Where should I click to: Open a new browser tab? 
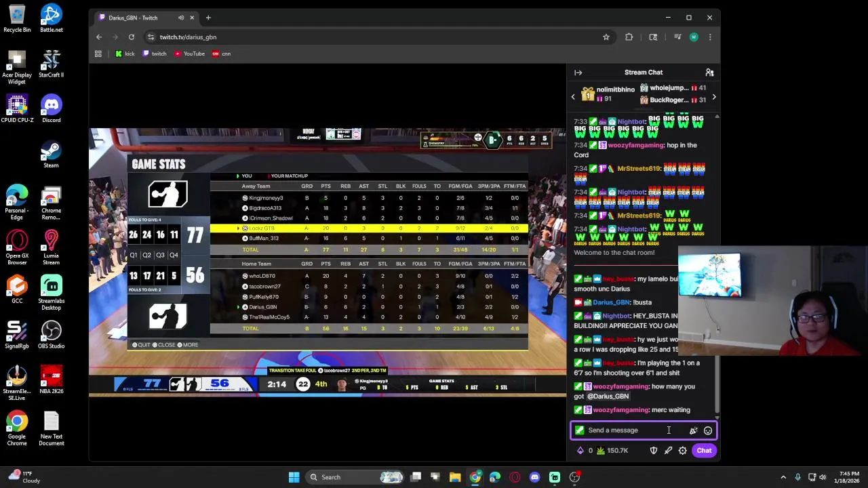[x=208, y=18]
